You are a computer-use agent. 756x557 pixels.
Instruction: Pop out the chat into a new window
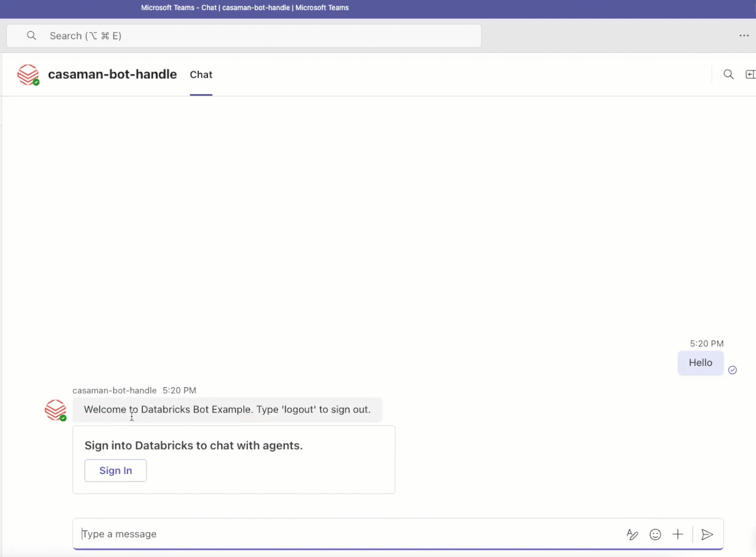pos(751,74)
